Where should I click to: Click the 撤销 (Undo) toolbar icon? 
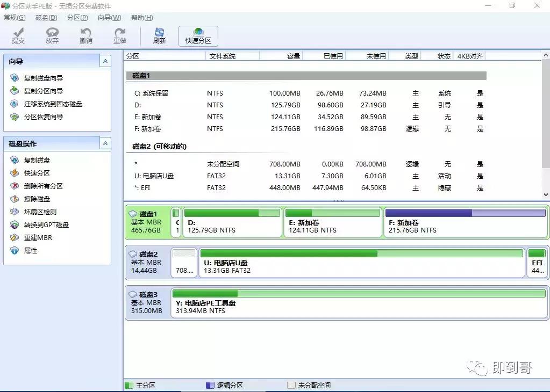[x=85, y=35]
